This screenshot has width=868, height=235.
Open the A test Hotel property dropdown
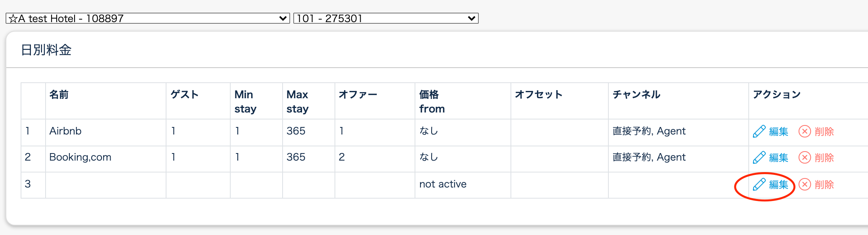tap(147, 18)
